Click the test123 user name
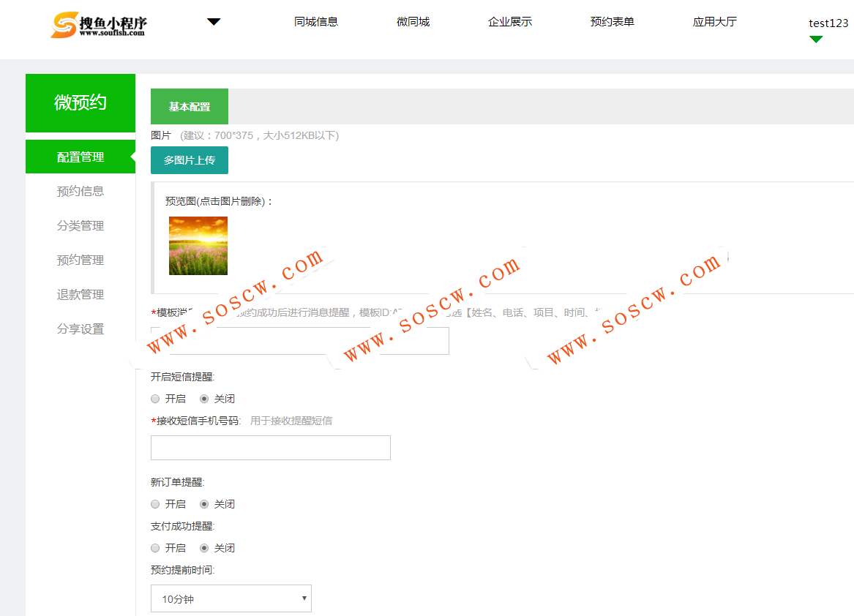854x616 pixels. click(x=828, y=23)
